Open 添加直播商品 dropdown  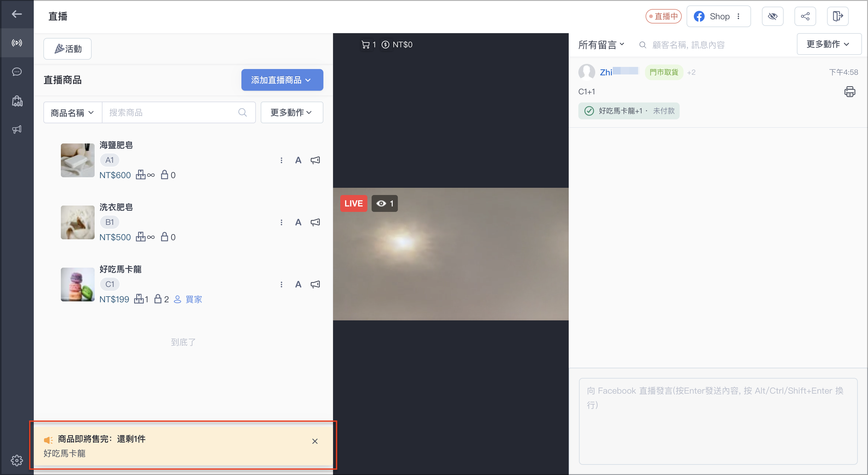[x=282, y=80]
